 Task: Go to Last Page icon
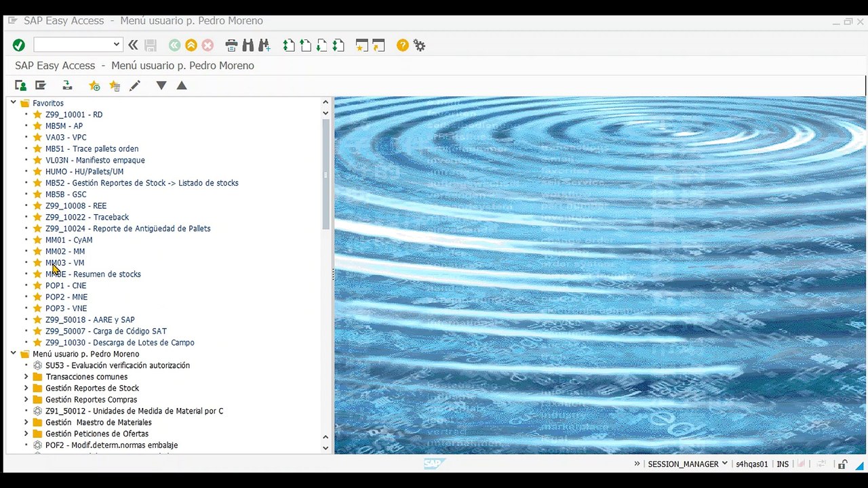(x=338, y=45)
